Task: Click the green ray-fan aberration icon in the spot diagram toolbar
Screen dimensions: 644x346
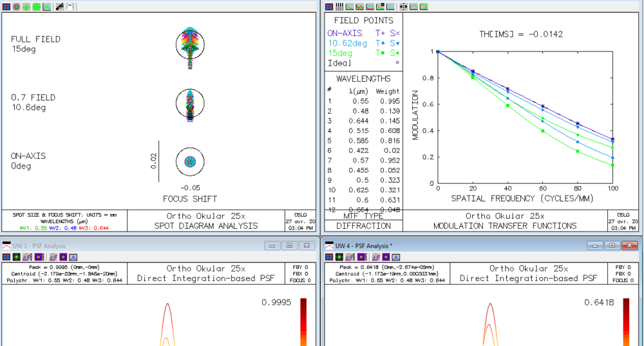Action: 26,7
